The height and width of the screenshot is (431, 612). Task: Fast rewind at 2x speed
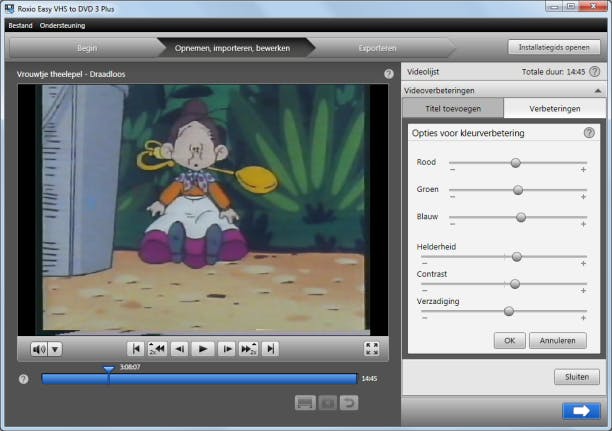[x=157, y=349]
